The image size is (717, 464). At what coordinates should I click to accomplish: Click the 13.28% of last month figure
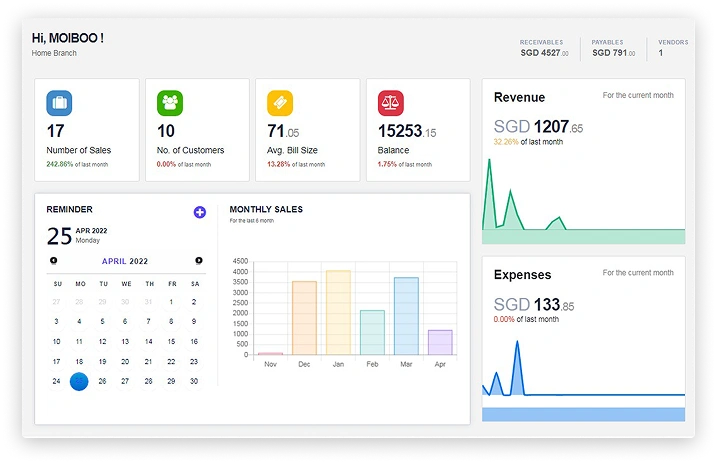(x=296, y=164)
